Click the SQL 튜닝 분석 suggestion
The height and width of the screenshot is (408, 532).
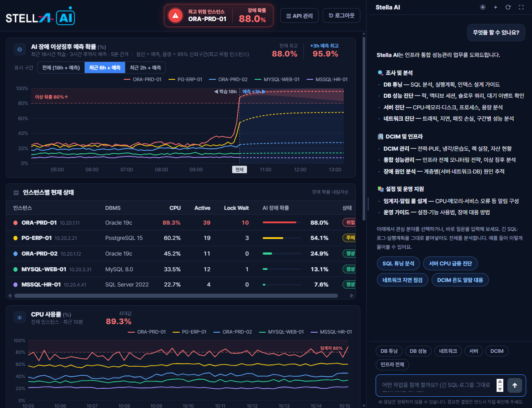click(398, 263)
